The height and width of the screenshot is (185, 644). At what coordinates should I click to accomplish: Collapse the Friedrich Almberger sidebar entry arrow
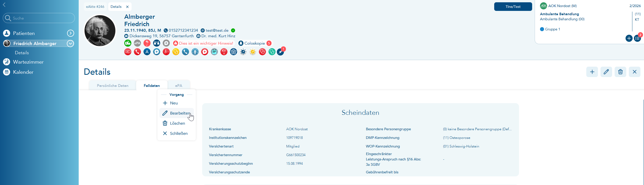tap(71, 44)
